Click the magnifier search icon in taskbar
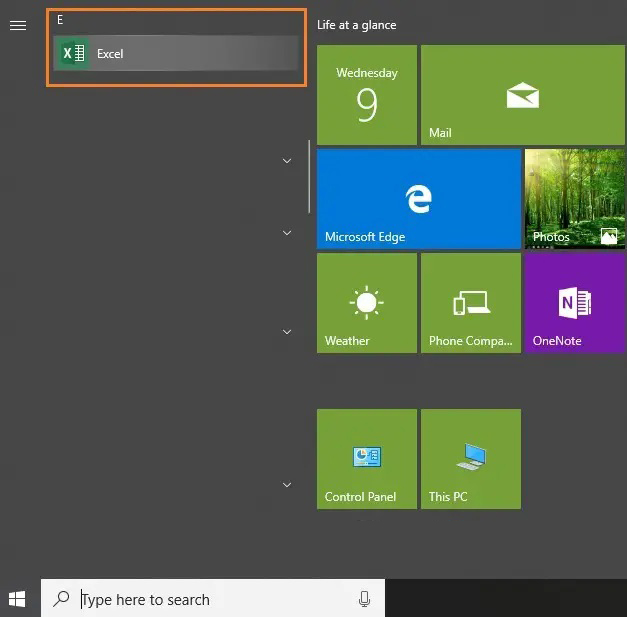 (61, 599)
